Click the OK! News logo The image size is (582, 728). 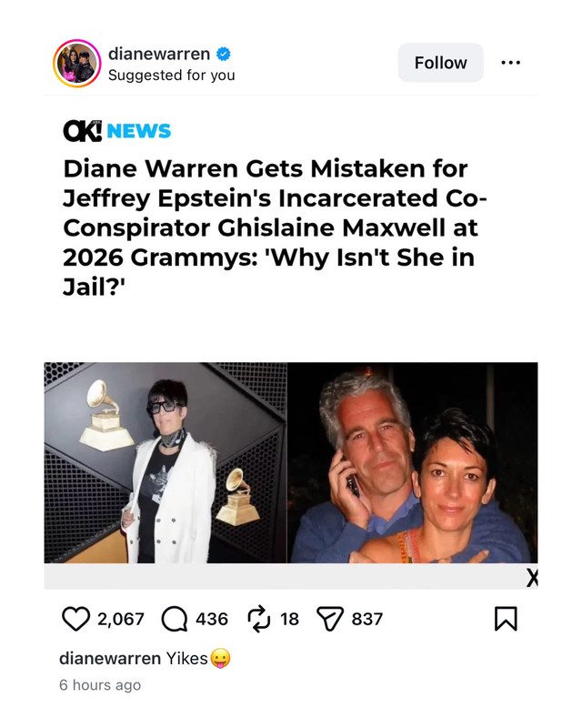tap(116, 131)
